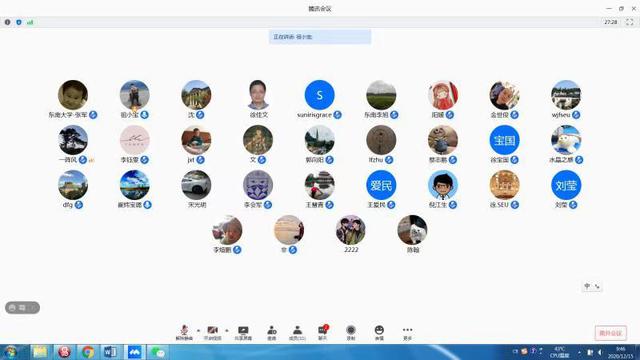Image resolution: width=640 pixels, height=360 pixels.
Task: Toggle the full screen icon near timer
Action: point(629,22)
